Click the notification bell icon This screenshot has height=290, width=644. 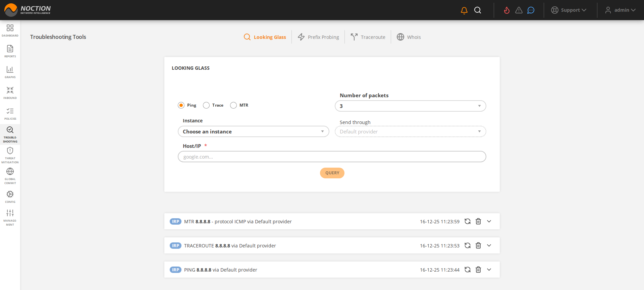click(464, 10)
